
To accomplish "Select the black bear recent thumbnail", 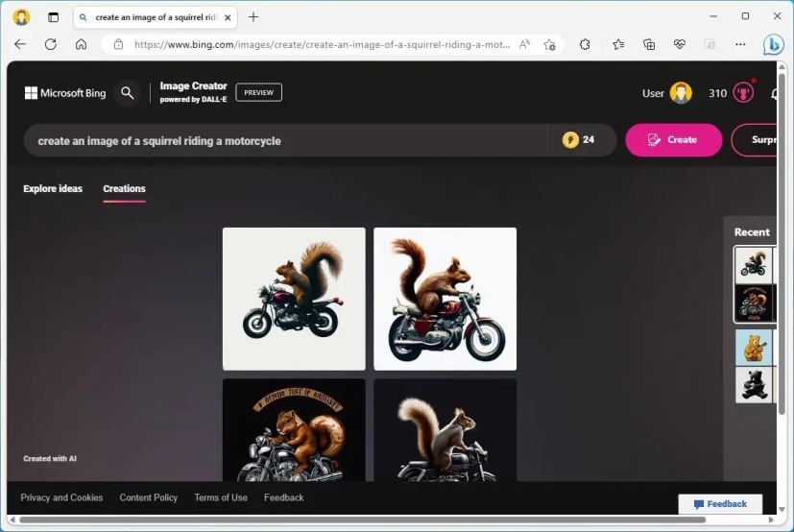I will pos(754,385).
